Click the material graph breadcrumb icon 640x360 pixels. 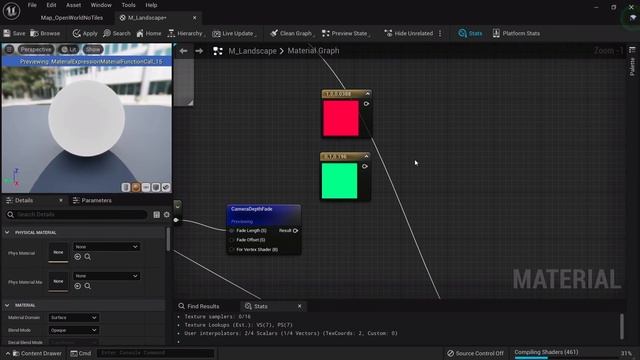coord(218,51)
